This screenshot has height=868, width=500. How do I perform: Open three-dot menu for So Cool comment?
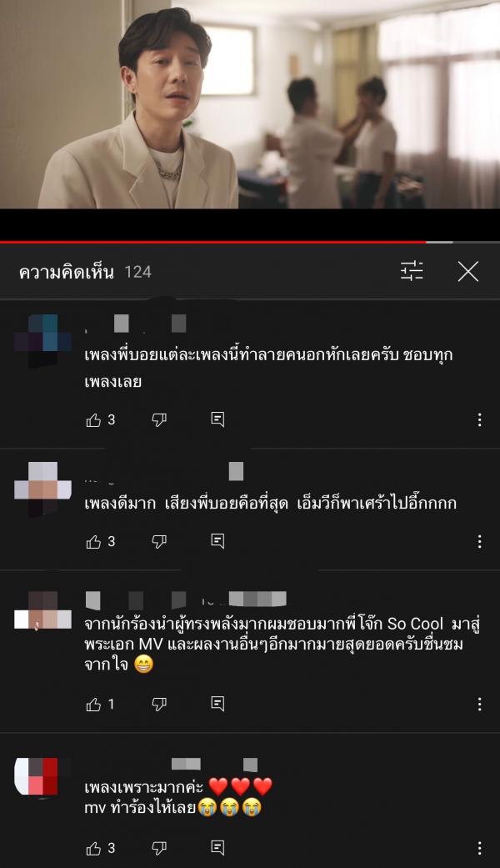tap(479, 704)
